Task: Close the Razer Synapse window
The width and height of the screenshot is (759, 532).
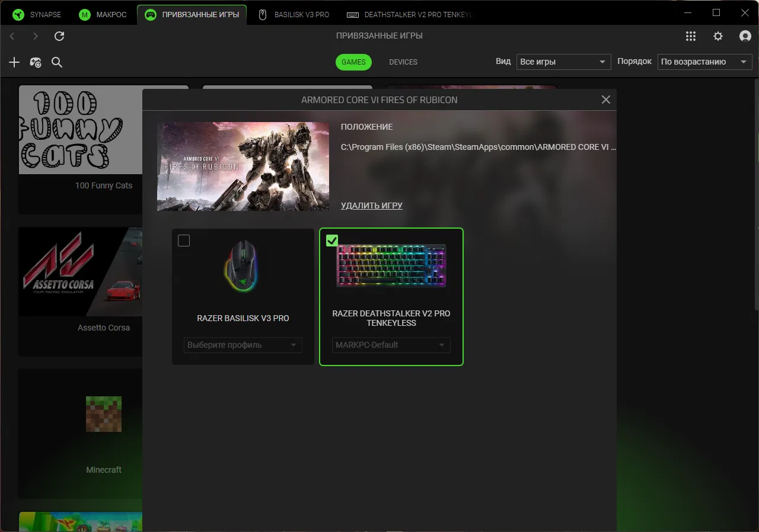Action: [745, 13]
